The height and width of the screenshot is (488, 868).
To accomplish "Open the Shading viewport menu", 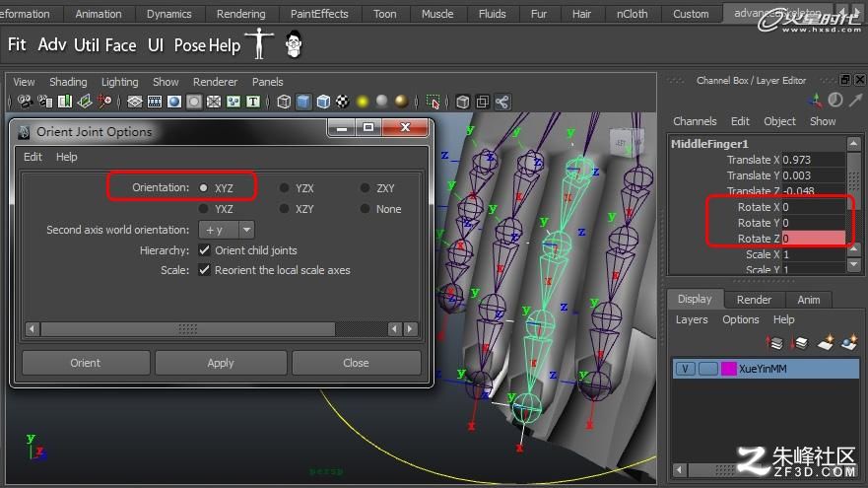I will [68, 82].
